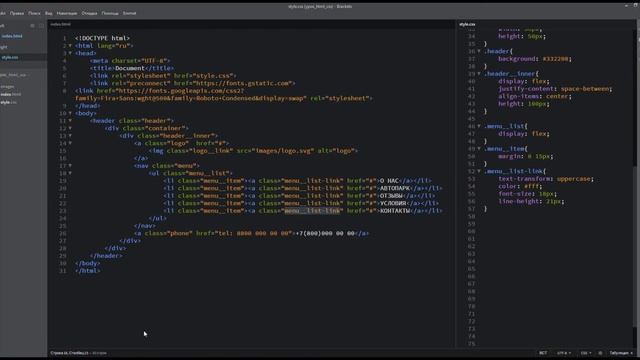The height and width of the screenshot is (360, 640).
Task: Click the ОТЗЫВЫ menu link text
Action: pos(391,196)
